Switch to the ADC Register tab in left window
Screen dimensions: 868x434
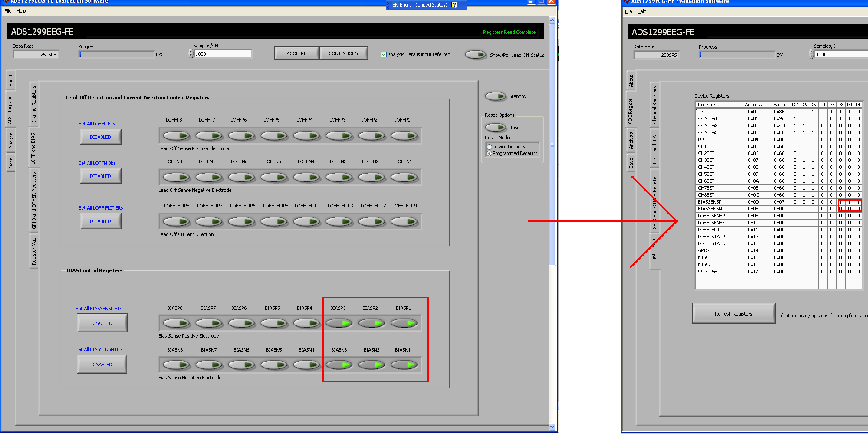point(10,110)
